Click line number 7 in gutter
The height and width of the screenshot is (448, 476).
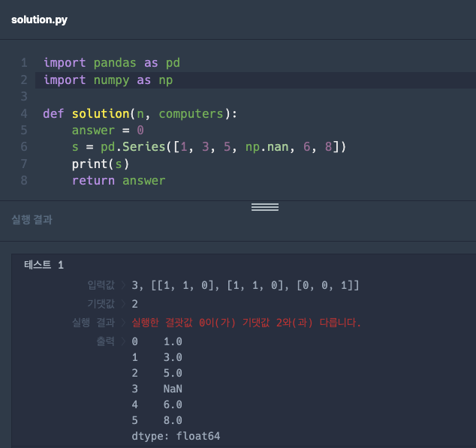tap(24, 164)
